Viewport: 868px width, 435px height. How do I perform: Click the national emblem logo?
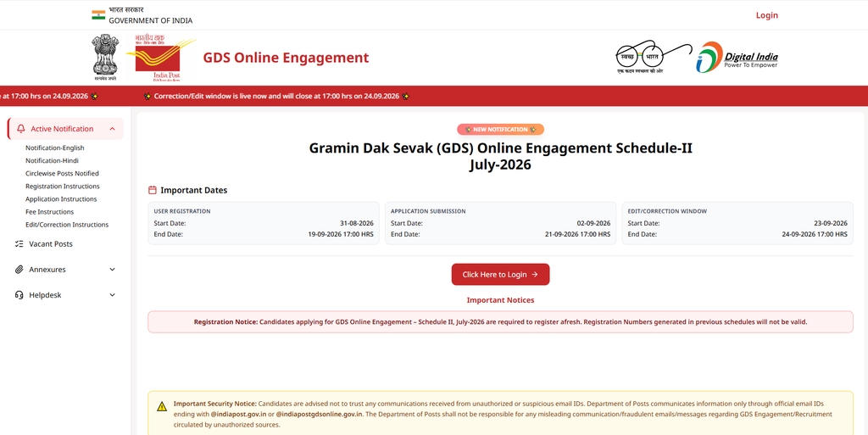point(106,58)
